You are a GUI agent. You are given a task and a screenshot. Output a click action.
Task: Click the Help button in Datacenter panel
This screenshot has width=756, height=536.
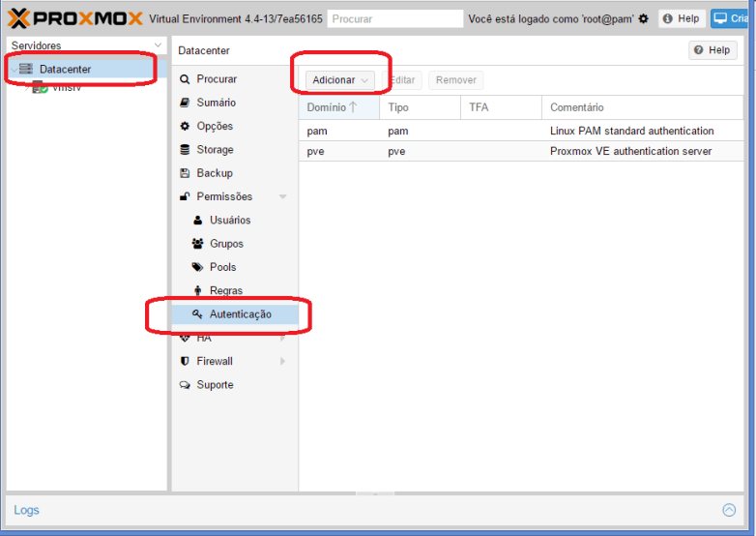tap(712, 50)
